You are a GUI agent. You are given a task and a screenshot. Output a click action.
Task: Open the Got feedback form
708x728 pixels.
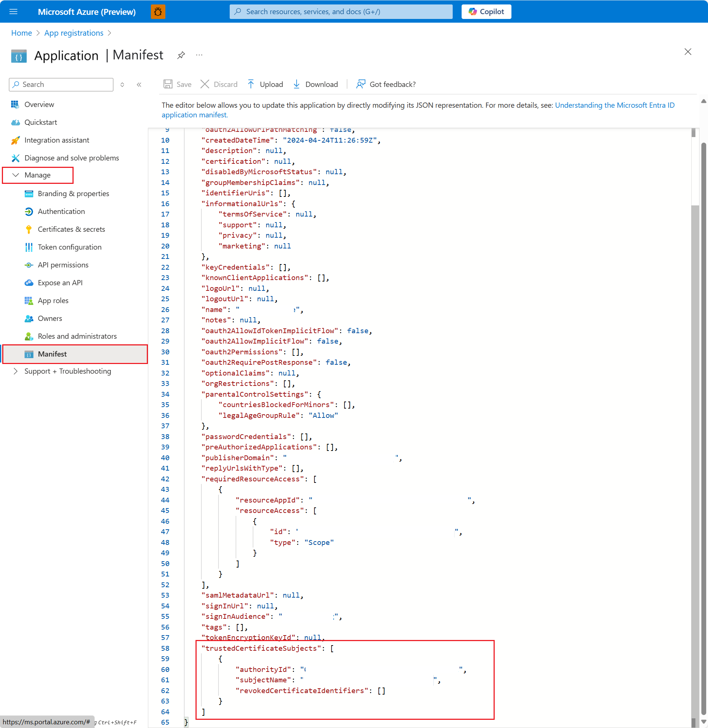coord(386,84)
